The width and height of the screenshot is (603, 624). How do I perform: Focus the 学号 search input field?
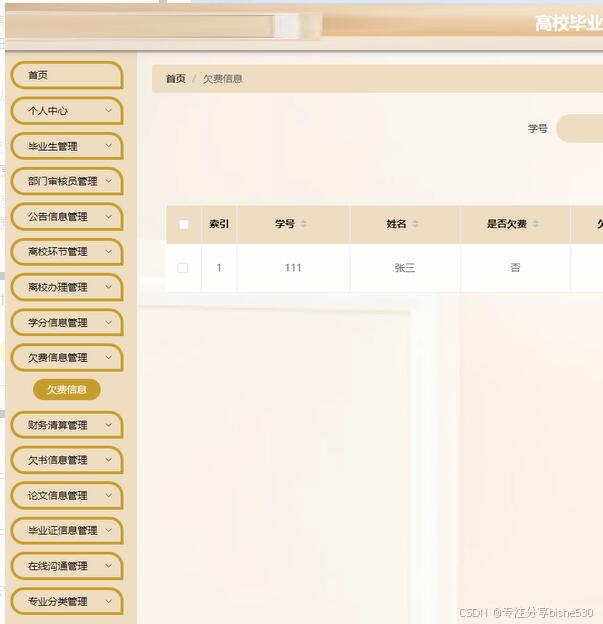(x=580, y=129)
